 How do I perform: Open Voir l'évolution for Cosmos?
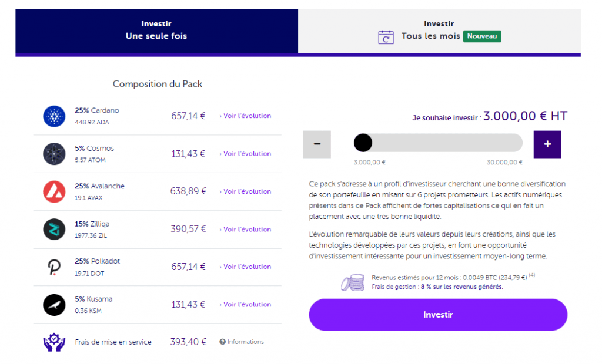coord(245,154)
